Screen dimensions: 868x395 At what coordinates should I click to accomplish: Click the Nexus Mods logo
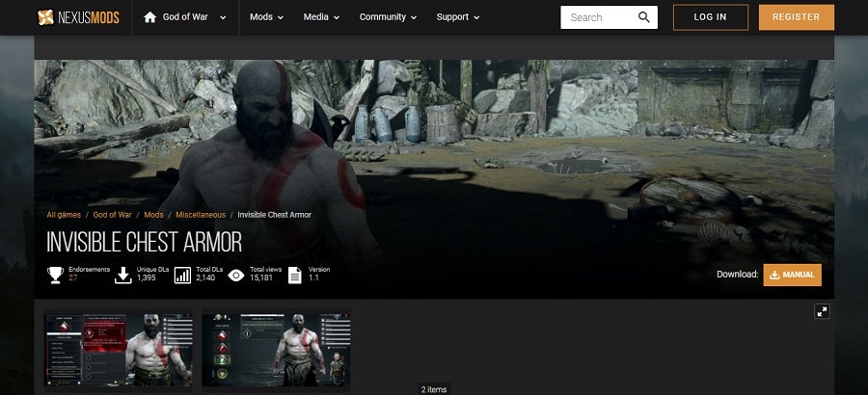[79, 17]
